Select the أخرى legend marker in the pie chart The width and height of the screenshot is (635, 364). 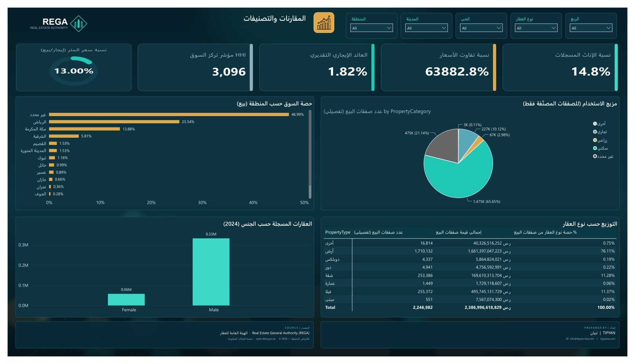click(x=595, y=124)
